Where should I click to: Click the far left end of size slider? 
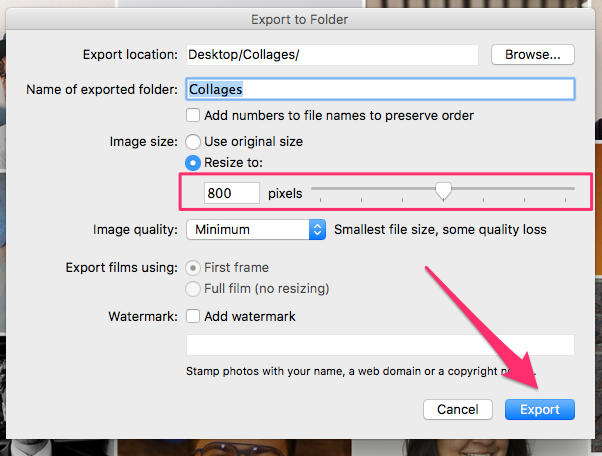313,190
